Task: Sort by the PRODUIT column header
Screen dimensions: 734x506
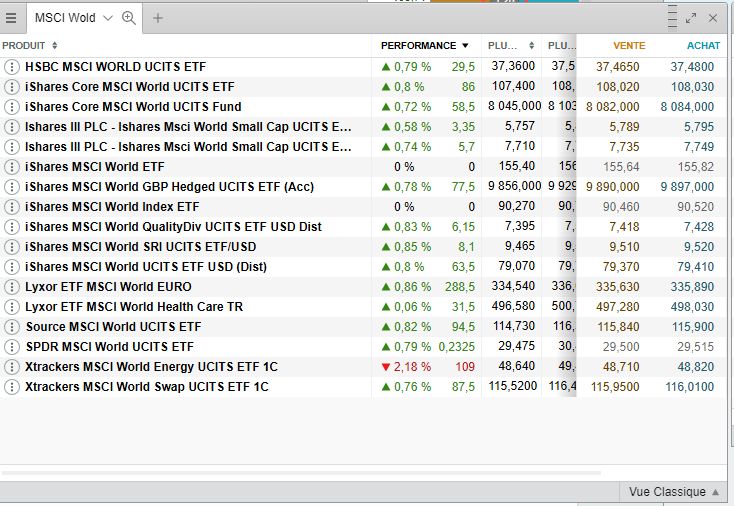Action: pos(29,45)
